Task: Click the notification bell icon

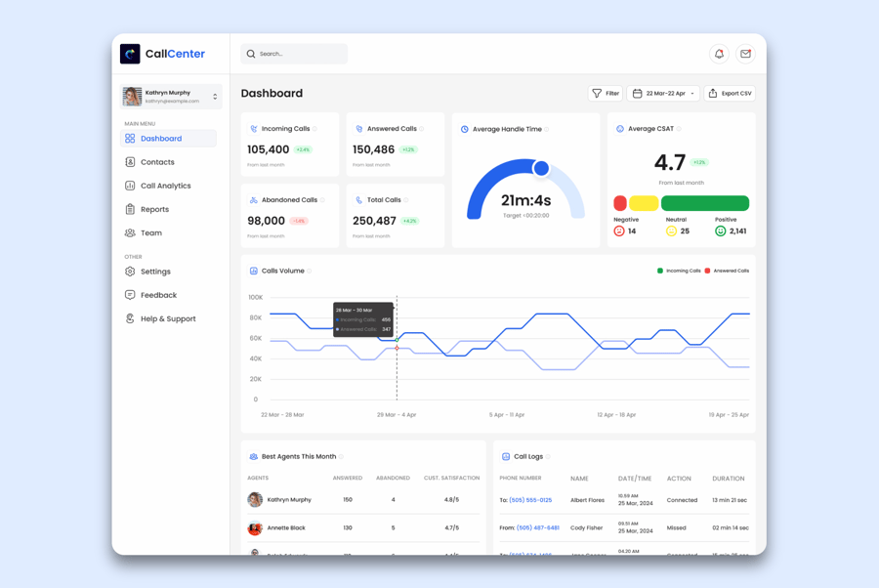Action: (x=719, y=54)
